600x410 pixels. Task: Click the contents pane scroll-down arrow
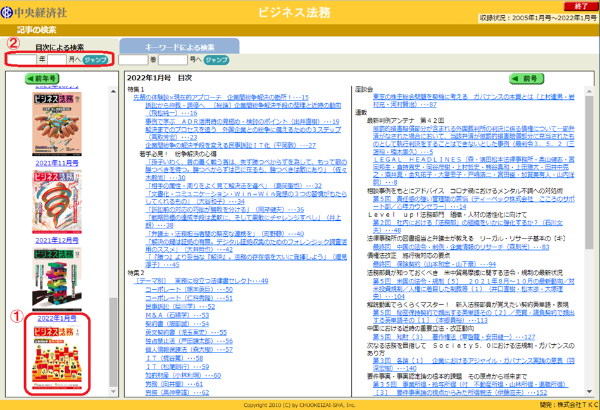[589, 392]
